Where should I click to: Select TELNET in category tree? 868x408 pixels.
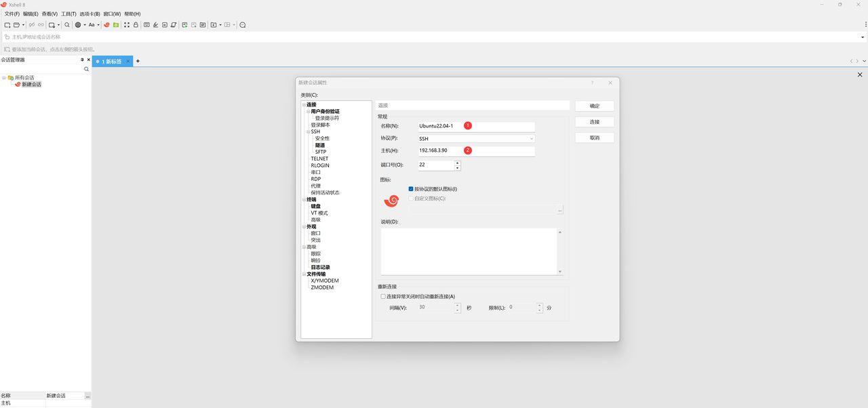[319, 159]
